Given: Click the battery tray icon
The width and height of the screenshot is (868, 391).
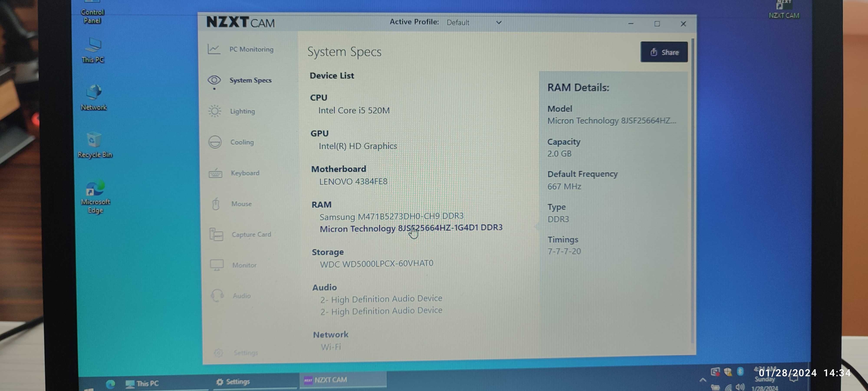Looking at the screenshot, I should [715, 387].
